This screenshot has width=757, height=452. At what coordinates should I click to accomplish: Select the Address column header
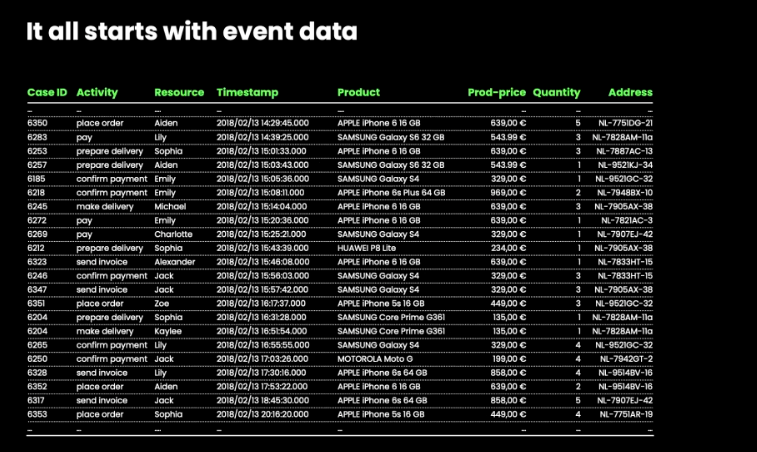[630, 92]
